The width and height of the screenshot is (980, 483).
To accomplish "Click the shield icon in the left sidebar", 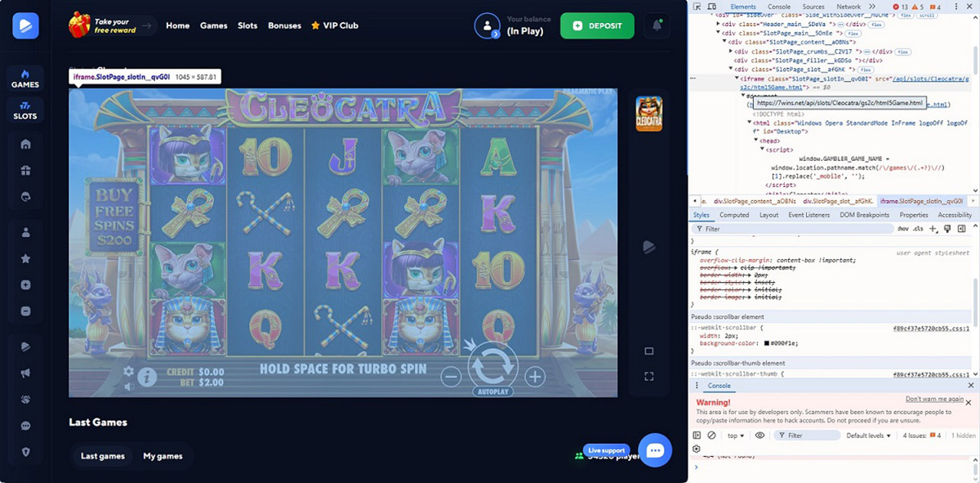I will [25, 452].
